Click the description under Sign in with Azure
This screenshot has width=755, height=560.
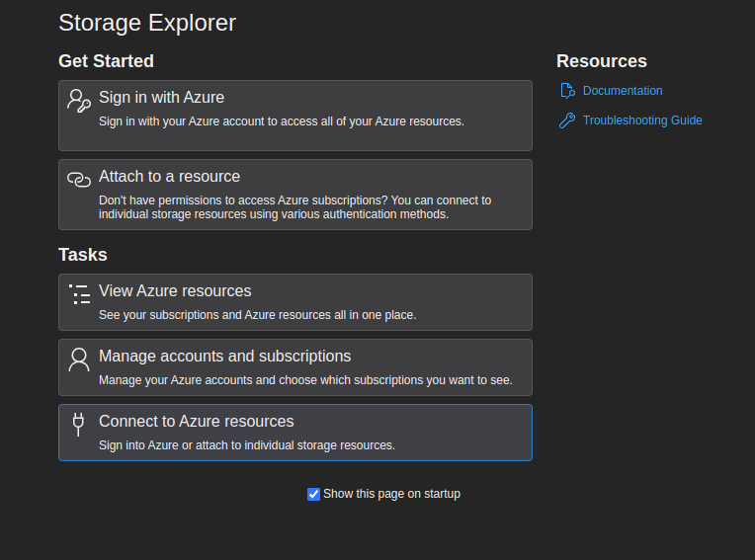281,121
